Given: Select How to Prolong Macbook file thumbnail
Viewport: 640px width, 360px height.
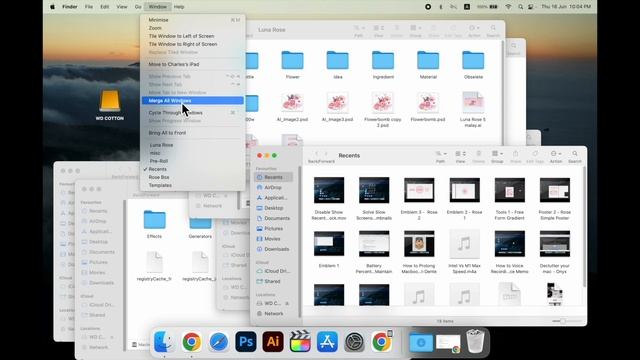Looking at the screenshot, I should (419, 244).
